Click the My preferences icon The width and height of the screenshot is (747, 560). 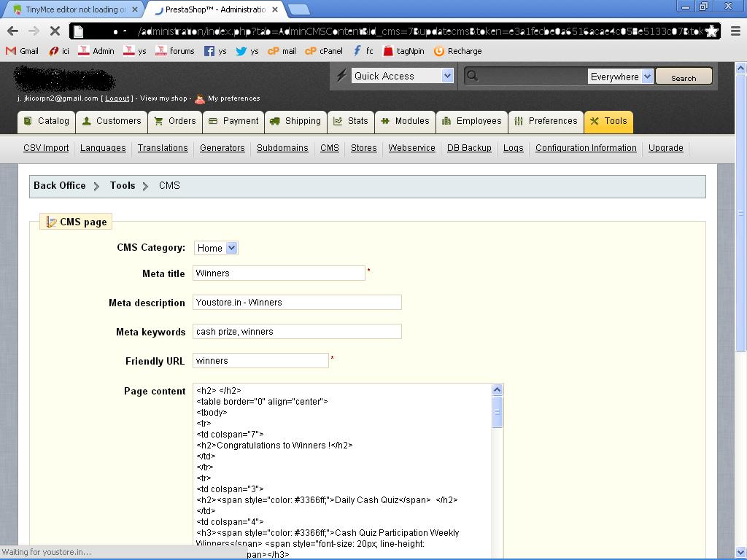click(200, 98)
